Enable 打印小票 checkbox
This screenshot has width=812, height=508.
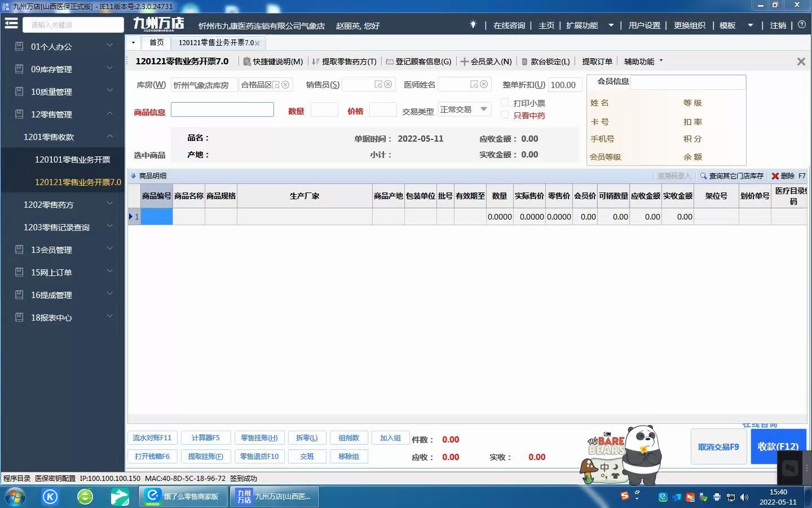click(505, 103)
